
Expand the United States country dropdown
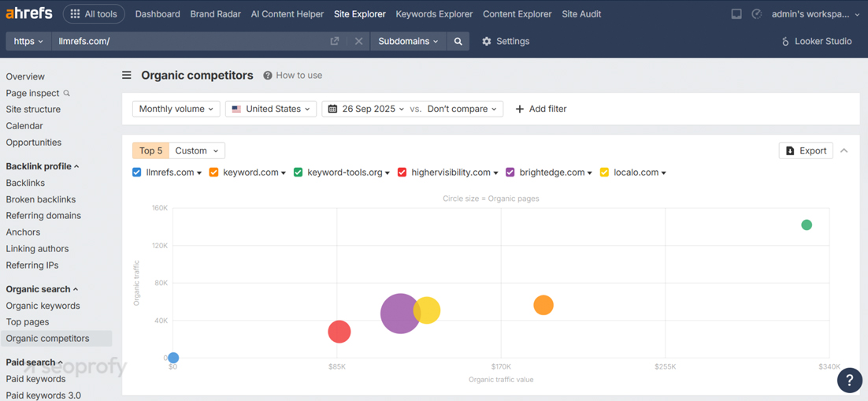[x=271, y=109]
